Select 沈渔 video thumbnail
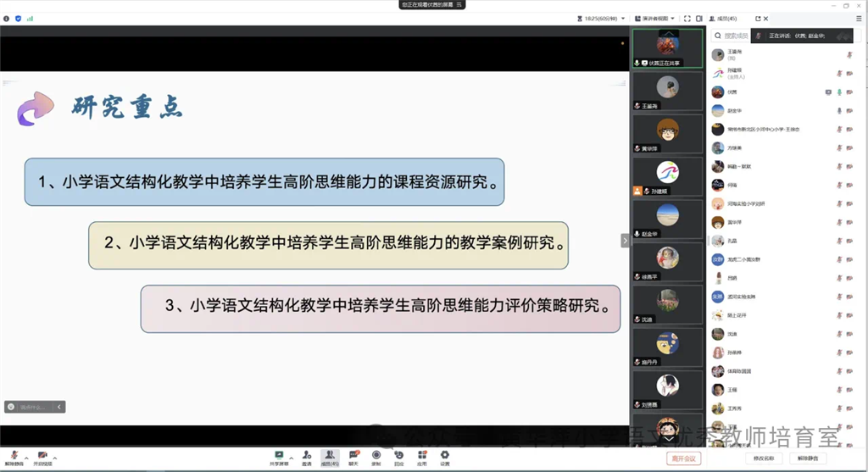 pyautogui.click(x=668, y=304)
